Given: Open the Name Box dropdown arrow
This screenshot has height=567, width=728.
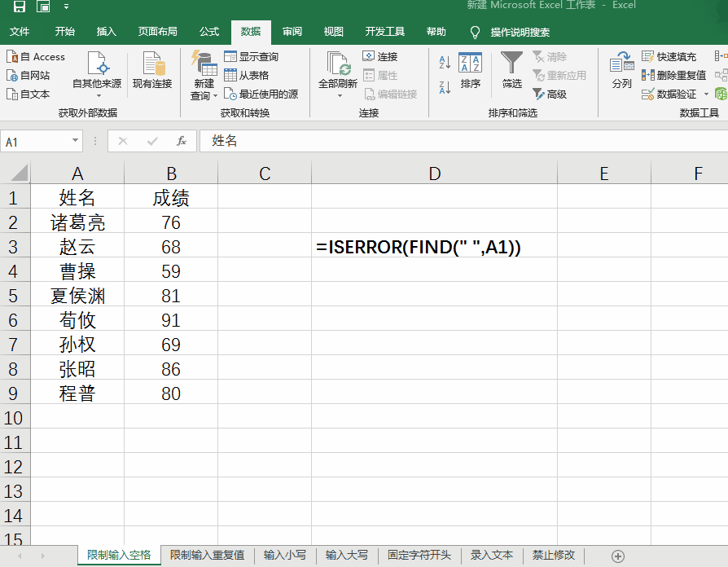Looking at the screenshot, I should tap(75, 140).
